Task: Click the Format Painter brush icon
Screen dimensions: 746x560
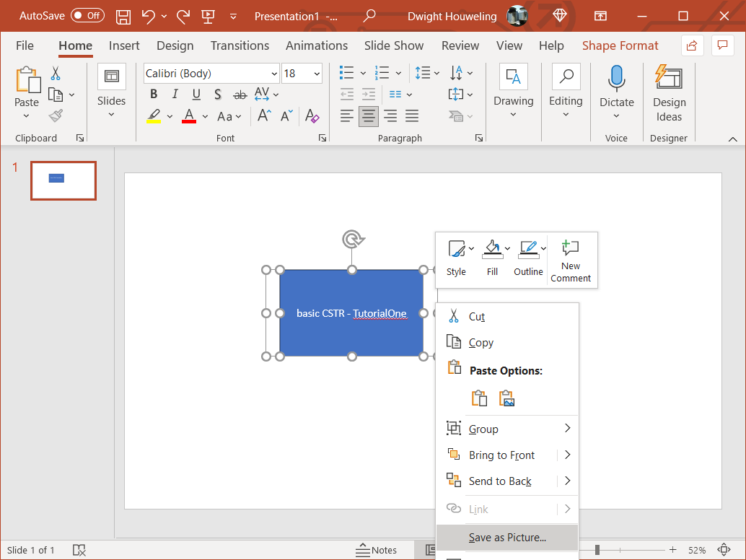Action: point(56,115)
